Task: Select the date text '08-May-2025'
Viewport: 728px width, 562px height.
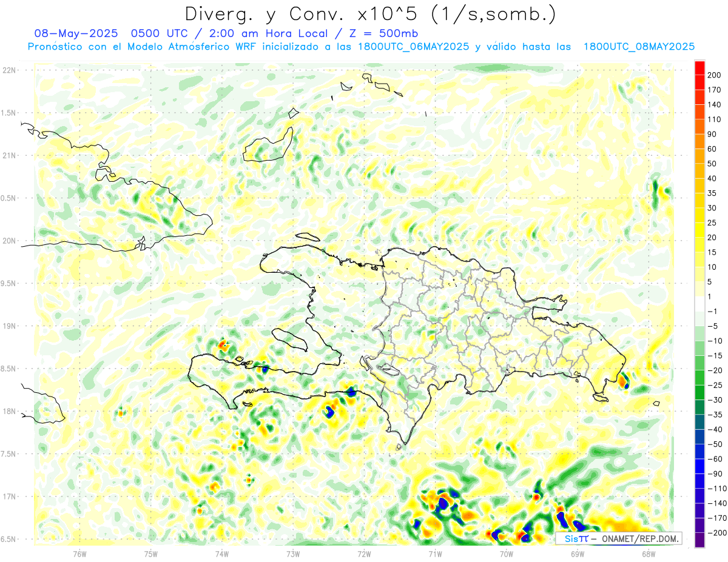Action: click(x=75, y=33)
